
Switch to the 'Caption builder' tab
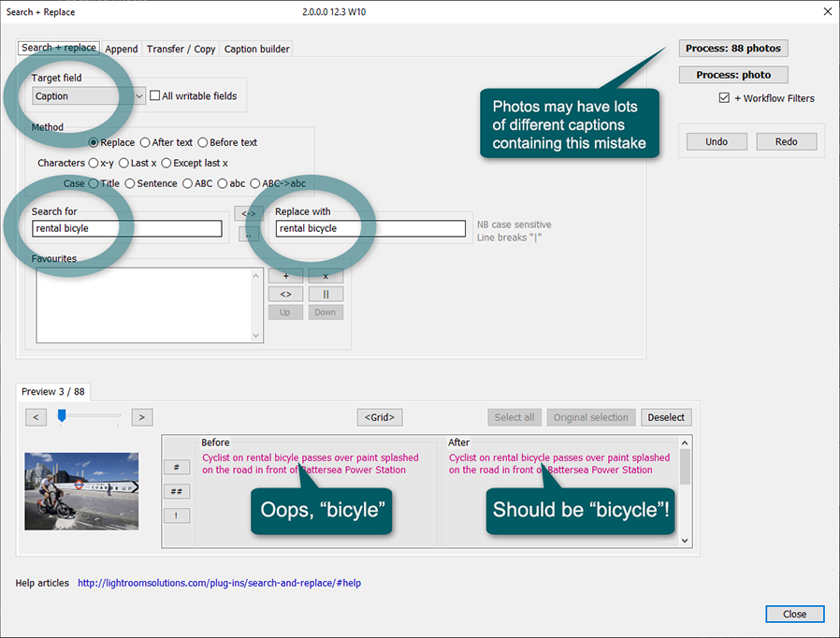[x=256, y=49]
